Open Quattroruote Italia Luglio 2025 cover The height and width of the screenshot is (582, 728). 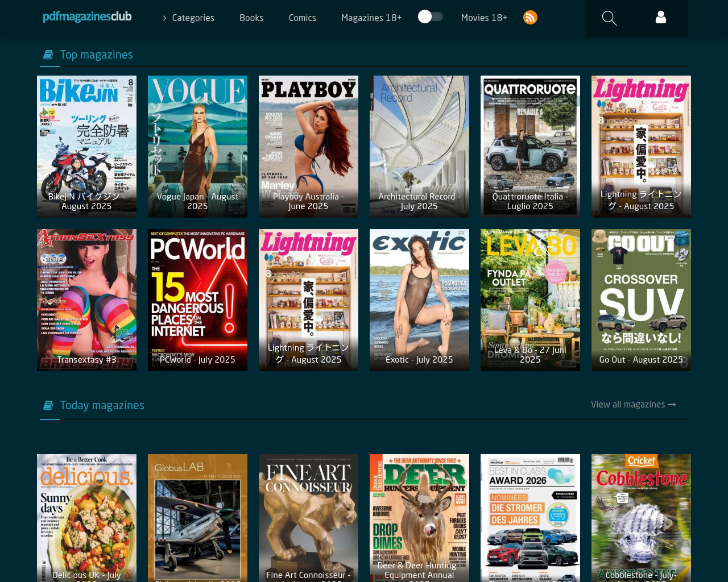coord(530,147)
